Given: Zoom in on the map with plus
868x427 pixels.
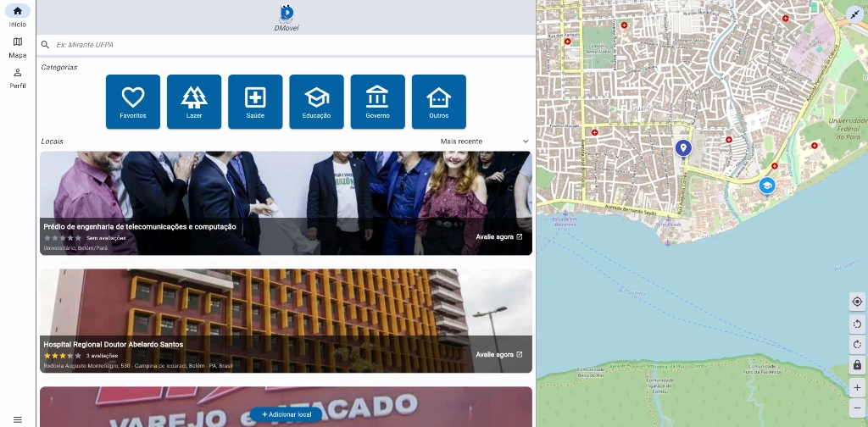Looking at the screenshot, I should click(x=857, y=387).
